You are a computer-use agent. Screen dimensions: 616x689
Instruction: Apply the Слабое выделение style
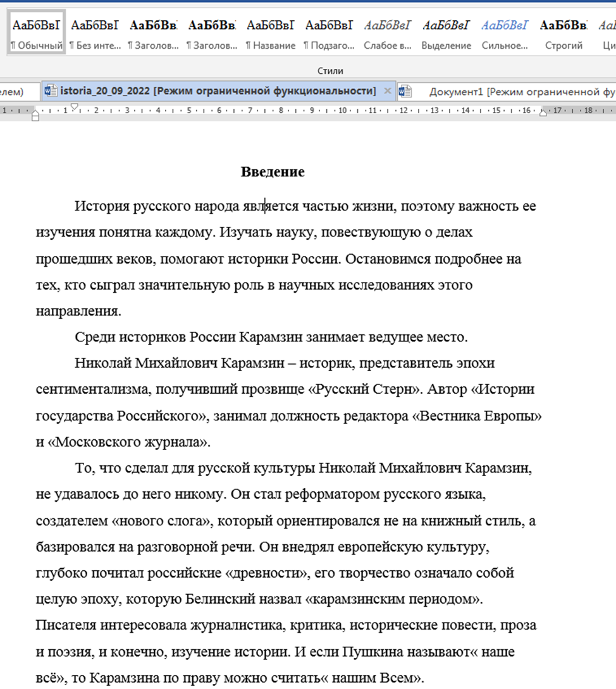click(387, 32)
